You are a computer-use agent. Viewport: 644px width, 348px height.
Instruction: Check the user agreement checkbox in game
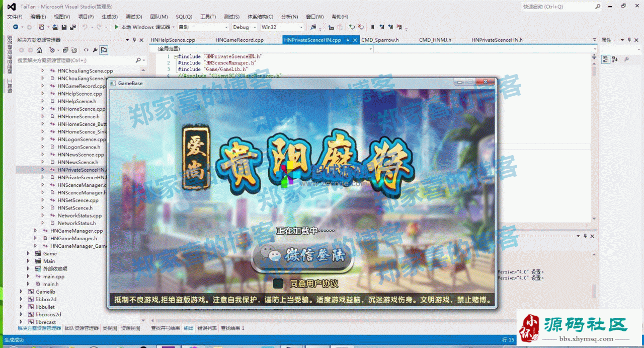click(x=278, y=283)
